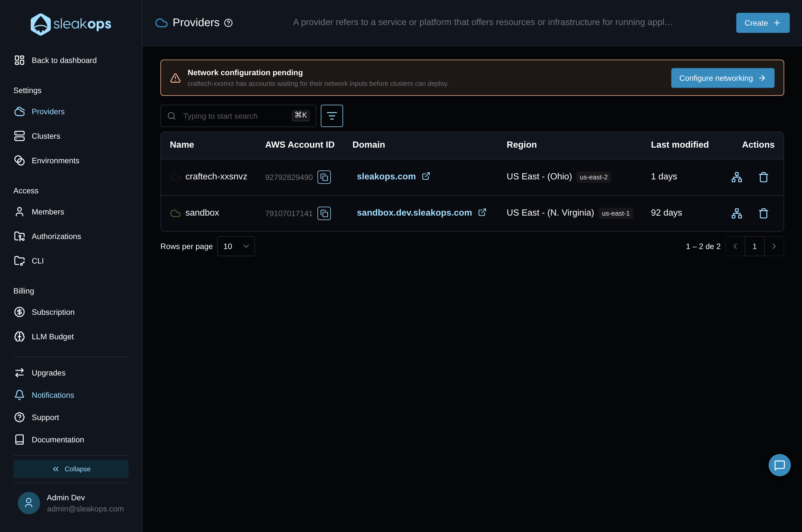Click the US East - (Ohio) region text
Image resolution: width=802 pixels, height=532 pixels.
[539, 176]
